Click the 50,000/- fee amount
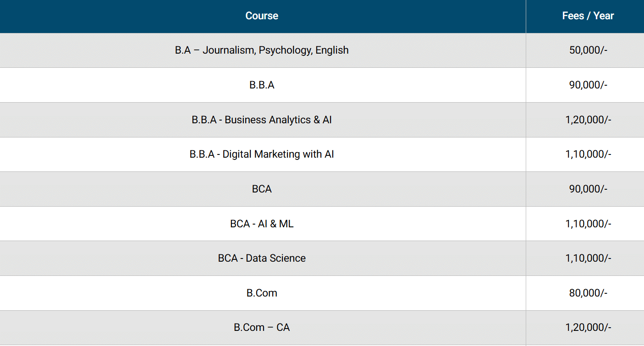The height and width of the screenshot is (346, 644). (588, 50)
